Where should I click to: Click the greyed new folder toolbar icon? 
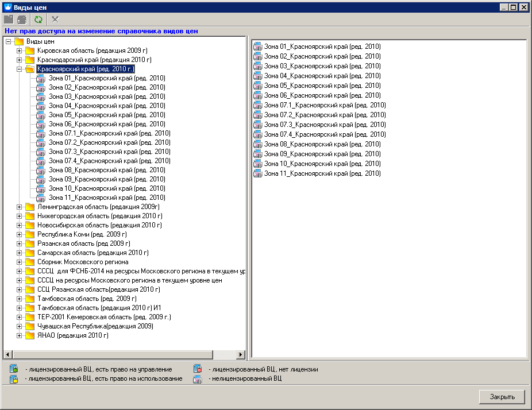point(9,20)
